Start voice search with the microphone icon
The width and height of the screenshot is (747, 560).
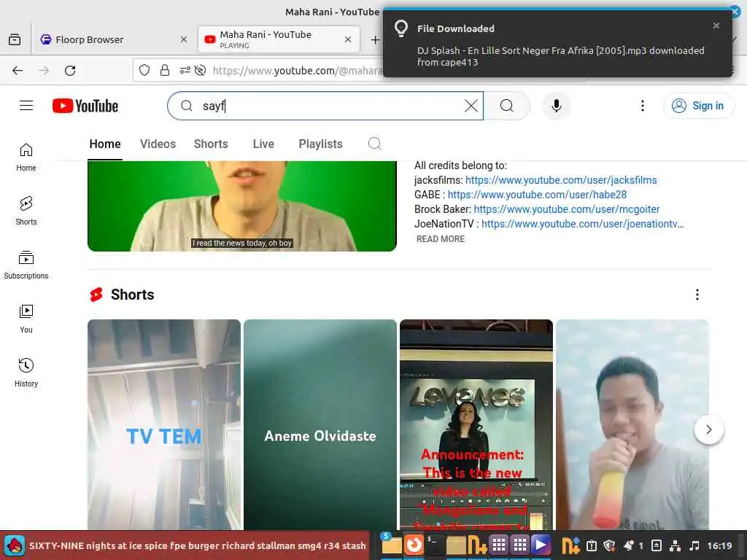click(x=556, y=106)
